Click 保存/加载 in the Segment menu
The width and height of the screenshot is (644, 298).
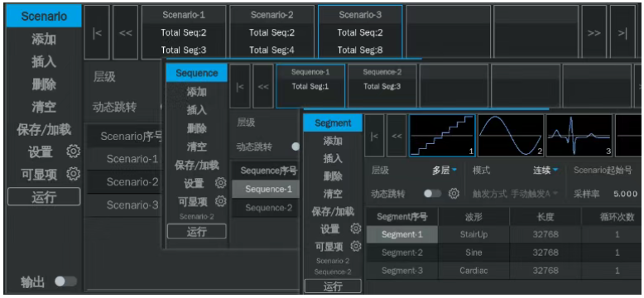pos(333,211)
